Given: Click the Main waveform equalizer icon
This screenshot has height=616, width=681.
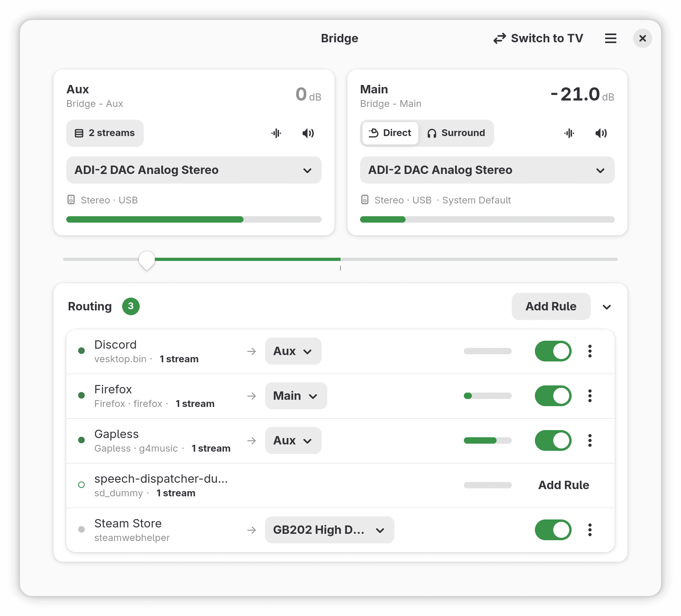Looking at the screenshot, I should tap(569, 133).
